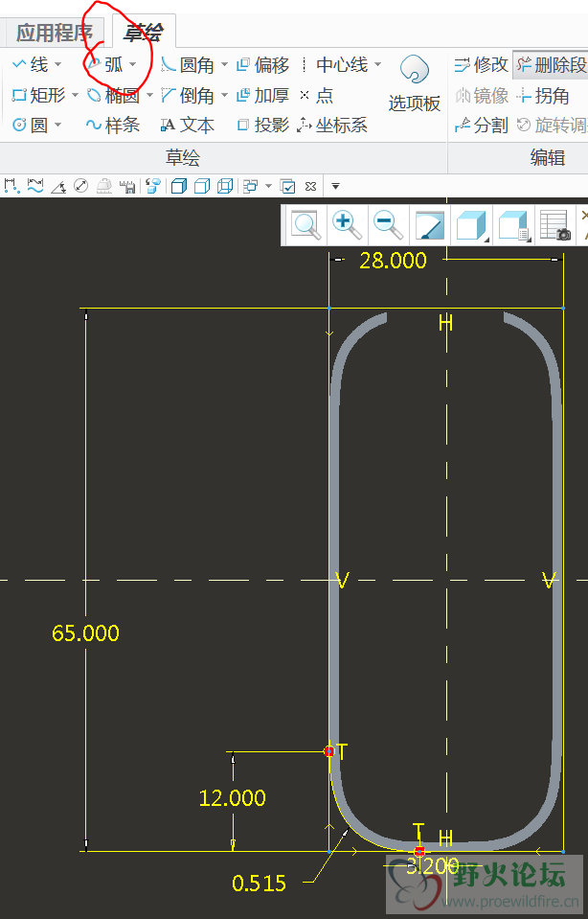Click the Zoom Out magnifier icon

point(388,225)
